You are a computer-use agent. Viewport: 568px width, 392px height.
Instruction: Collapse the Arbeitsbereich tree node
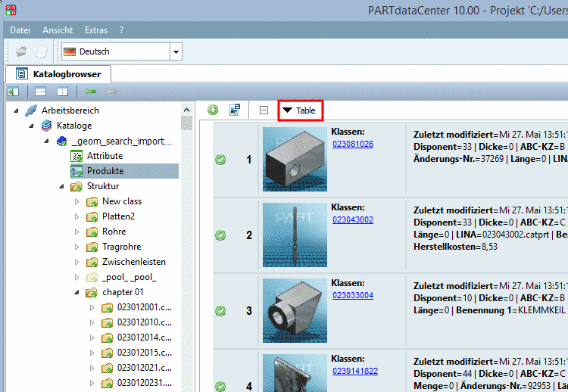[16, 110]
